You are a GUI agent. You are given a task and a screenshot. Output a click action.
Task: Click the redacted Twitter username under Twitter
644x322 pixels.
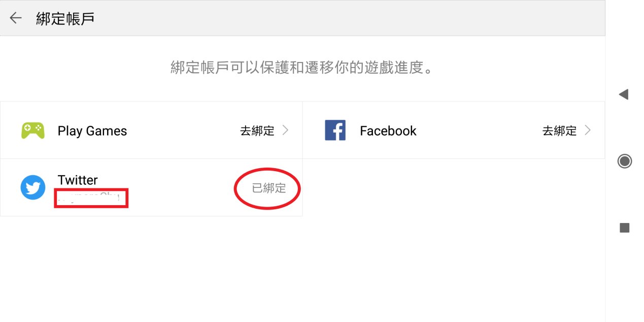point(91,198)
